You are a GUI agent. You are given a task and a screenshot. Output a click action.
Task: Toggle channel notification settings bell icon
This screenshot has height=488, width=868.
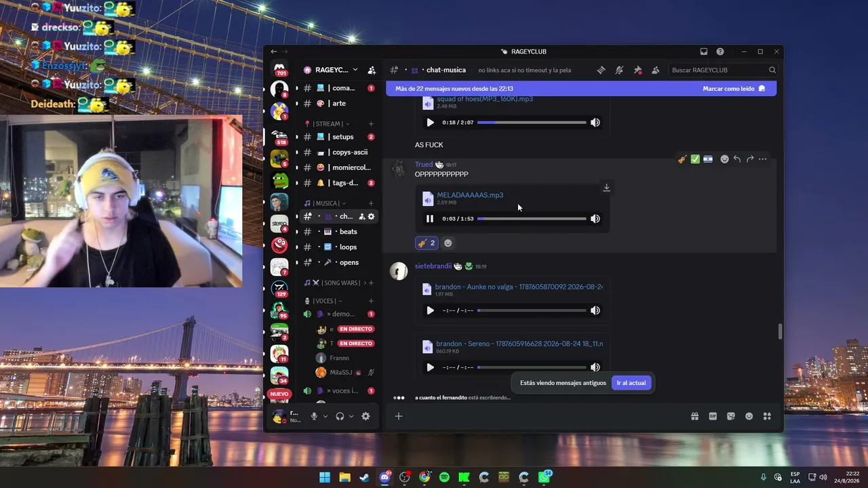pyautogui.click(x=619, y=70)
